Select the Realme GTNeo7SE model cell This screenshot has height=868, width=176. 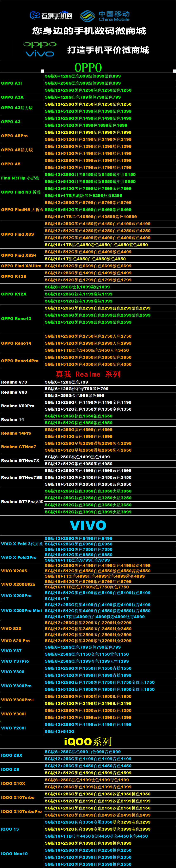(22, 477)
